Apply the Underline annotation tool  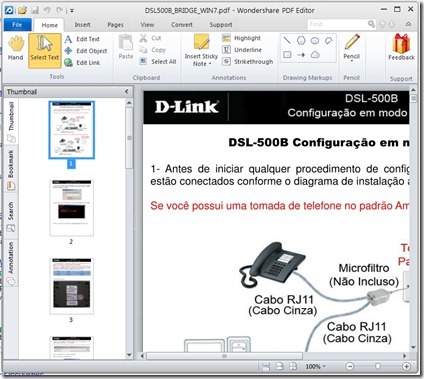(242, 50)
